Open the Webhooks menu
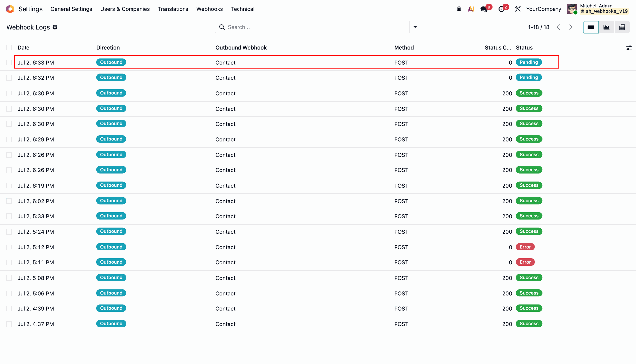 pyautogui.click(x=209, y=9)
